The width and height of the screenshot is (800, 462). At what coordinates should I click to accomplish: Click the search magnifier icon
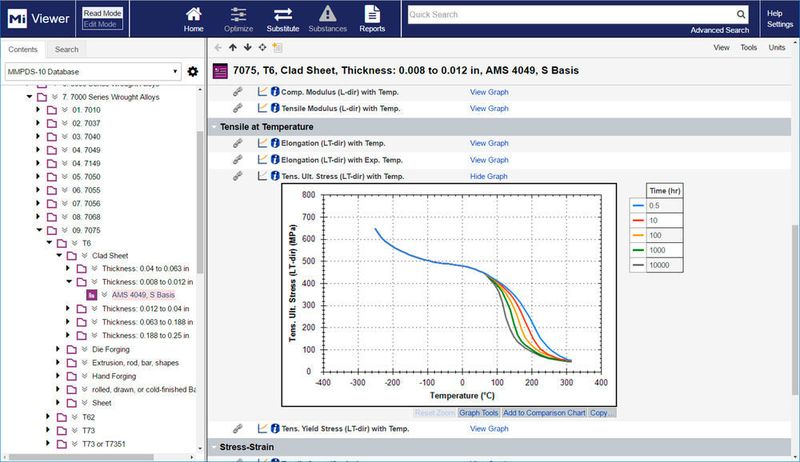pos(740,15)
